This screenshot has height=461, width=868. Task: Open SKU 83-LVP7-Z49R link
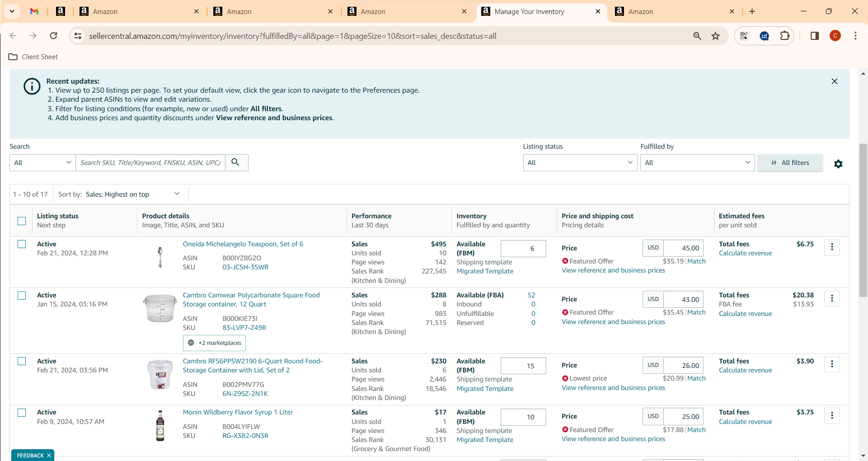pos(244,328)
